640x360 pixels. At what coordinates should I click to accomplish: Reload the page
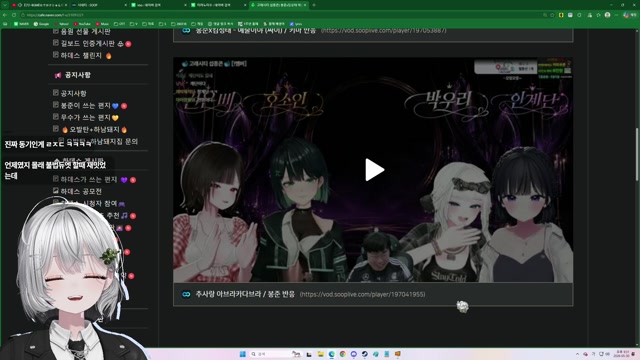click(14, 15)
